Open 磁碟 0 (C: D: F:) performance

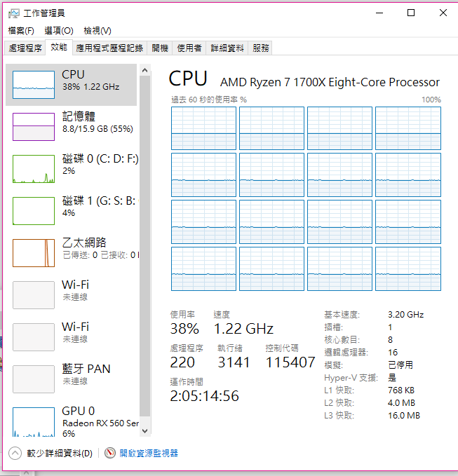[x=72, y=168]
